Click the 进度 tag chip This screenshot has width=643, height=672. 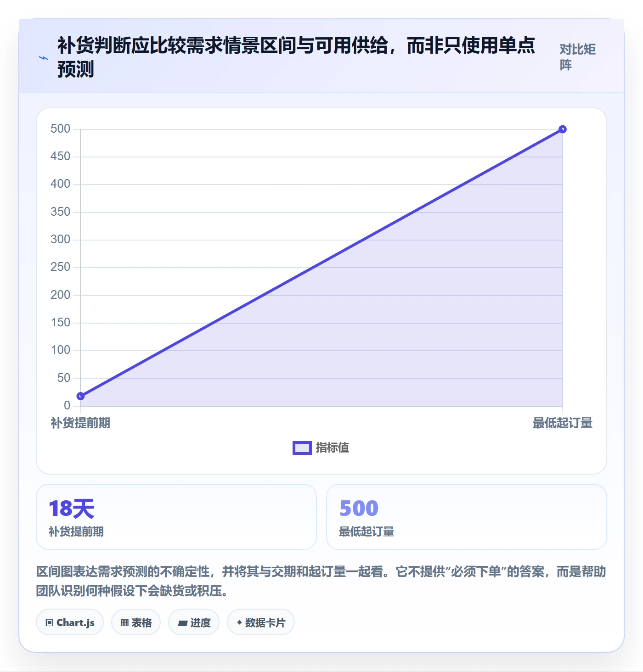(194, 622)
